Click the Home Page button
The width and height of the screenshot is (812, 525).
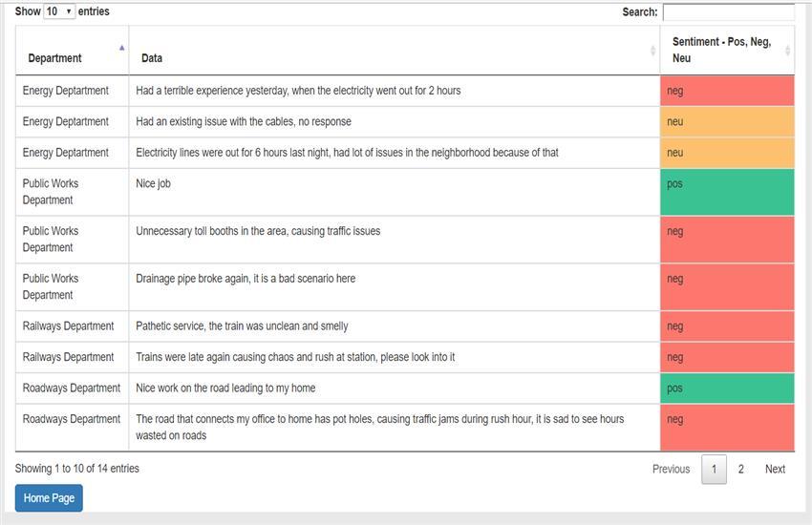pos(49,498)
